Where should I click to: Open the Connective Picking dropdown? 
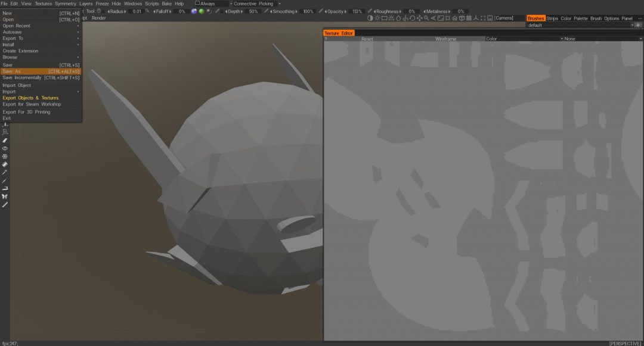pyautogui.click(x=256, y=4)
